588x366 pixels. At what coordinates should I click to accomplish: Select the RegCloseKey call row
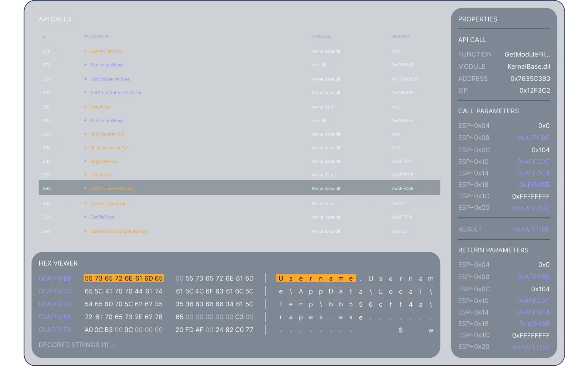tap(239, 161)
